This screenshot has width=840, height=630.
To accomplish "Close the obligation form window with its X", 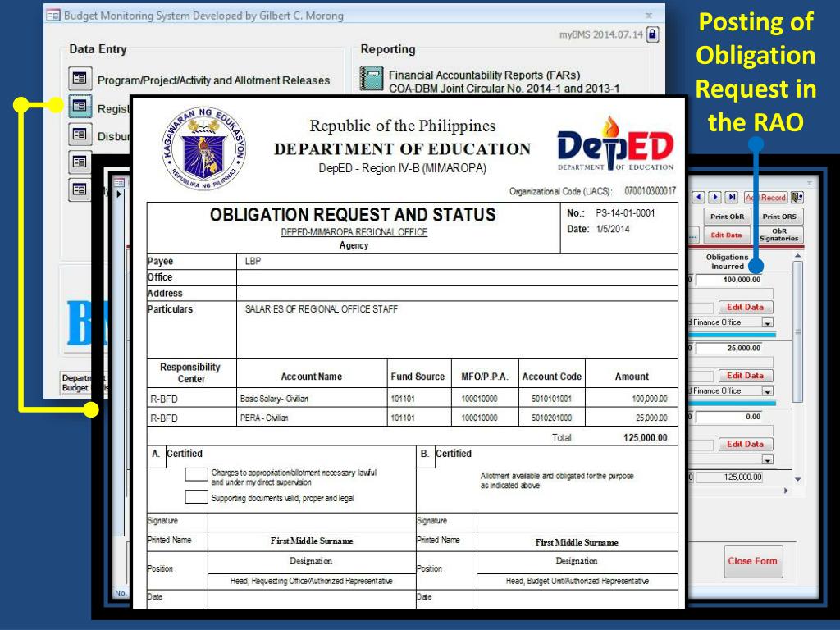I will (810, 183).
